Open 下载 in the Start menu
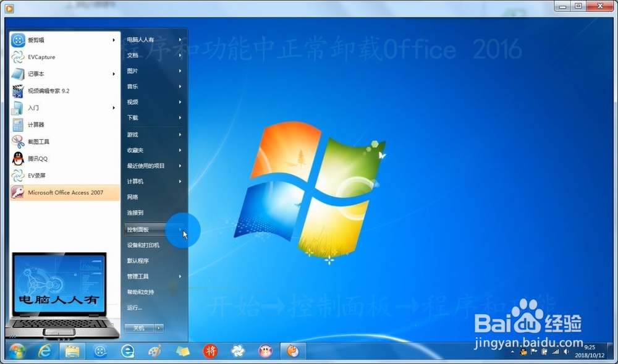This screenshot has width=618, height=364. point(154,118)
